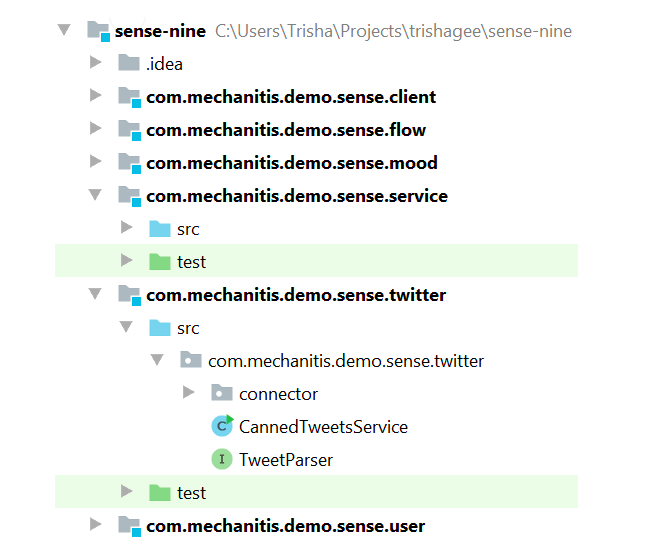Click the connector package folder icon

222,393
